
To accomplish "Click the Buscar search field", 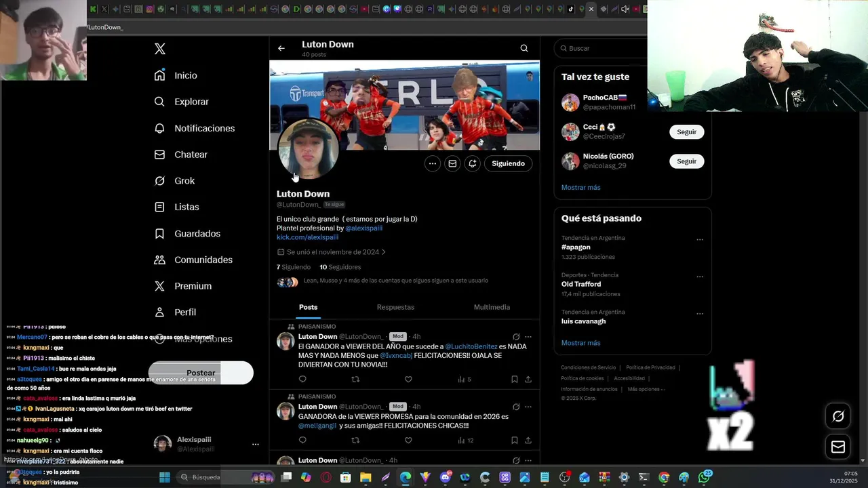I will 601,48.
